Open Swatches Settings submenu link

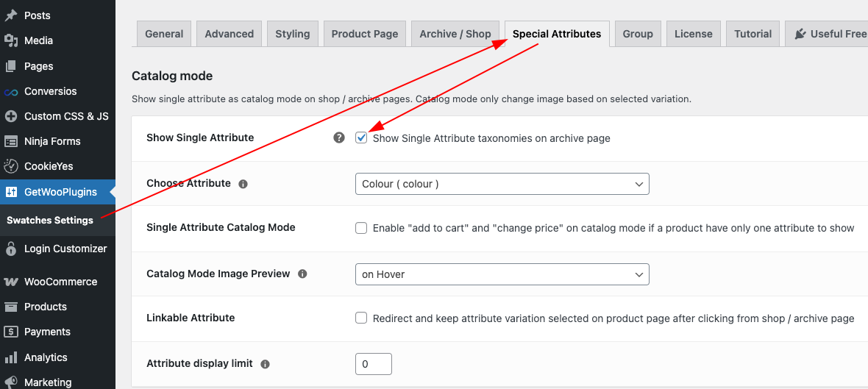point(50,220)
